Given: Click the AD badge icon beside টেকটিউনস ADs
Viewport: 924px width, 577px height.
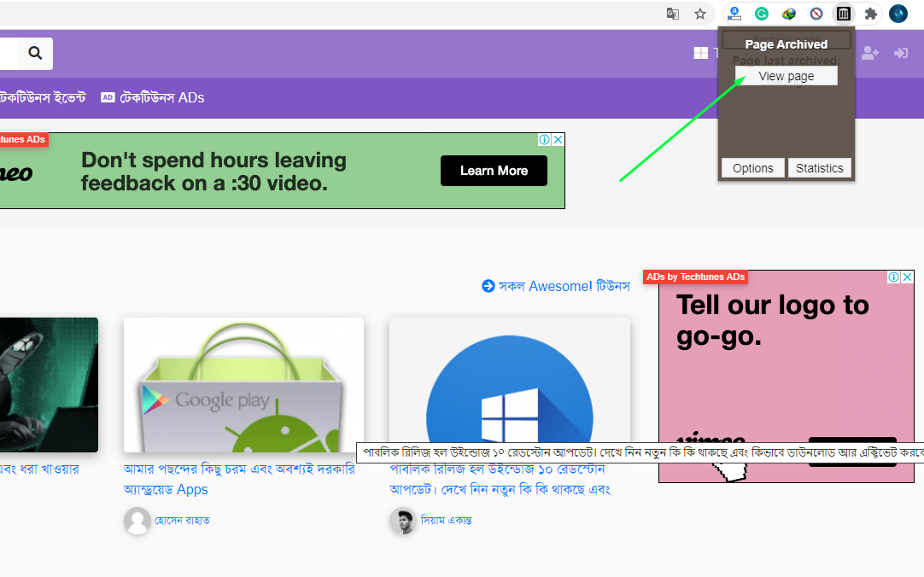Looking at the screenshot, I should [108, 98].
